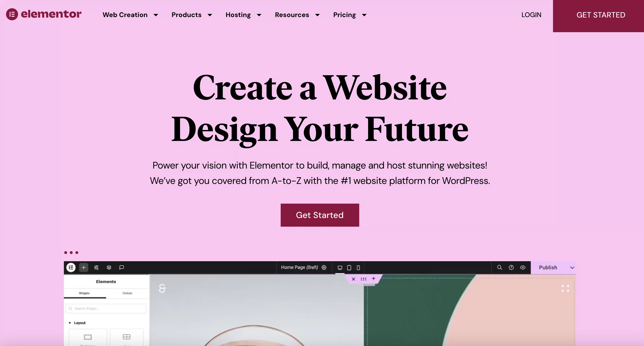Select the Home Page Draft settings icon
644x346 pixels.
point(325,267)
